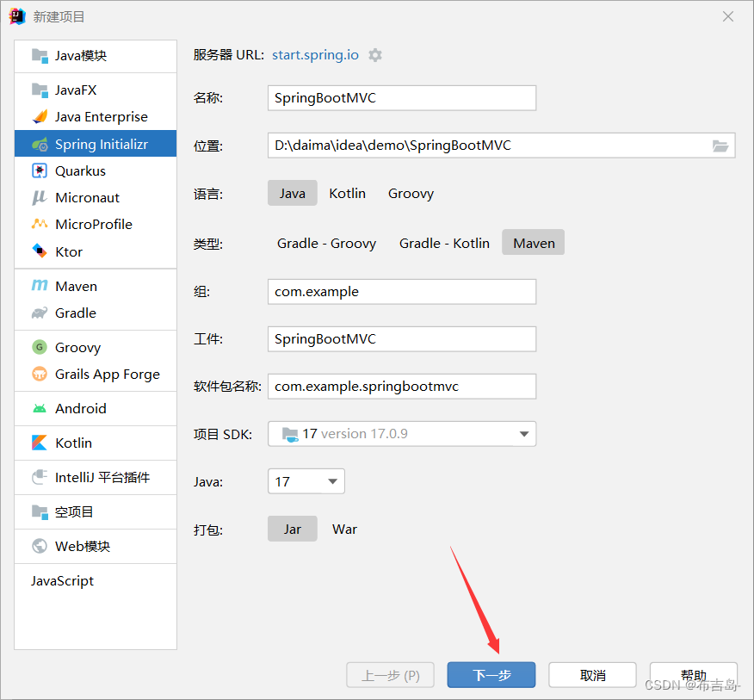Switch build type to Gradle - Groovy
Viewport: 754px width, 700px height.
[326, 243]
